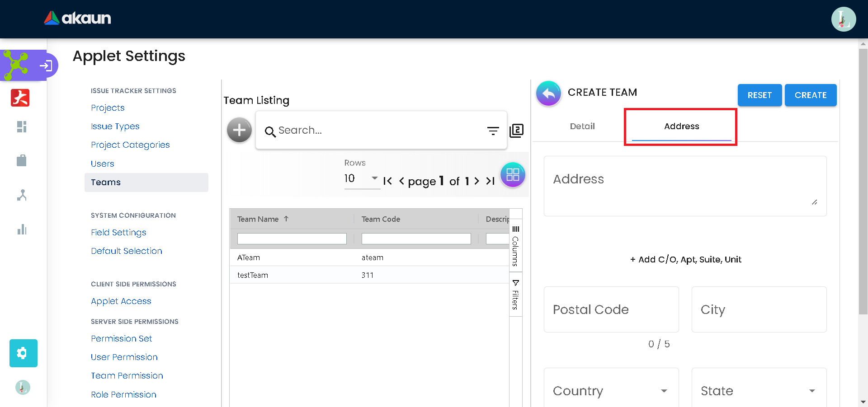Open the settings gear icon in sidebar

(x=24, y=353)
